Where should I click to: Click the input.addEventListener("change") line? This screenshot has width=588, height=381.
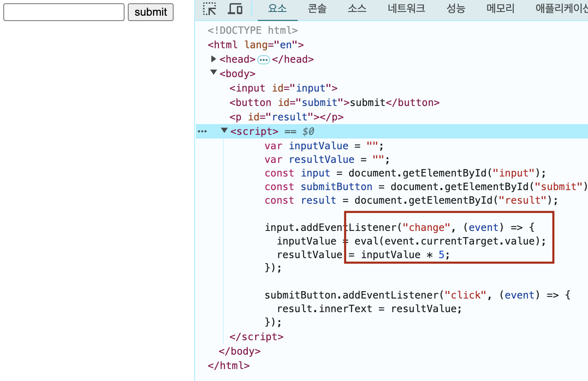pos(400,228)
